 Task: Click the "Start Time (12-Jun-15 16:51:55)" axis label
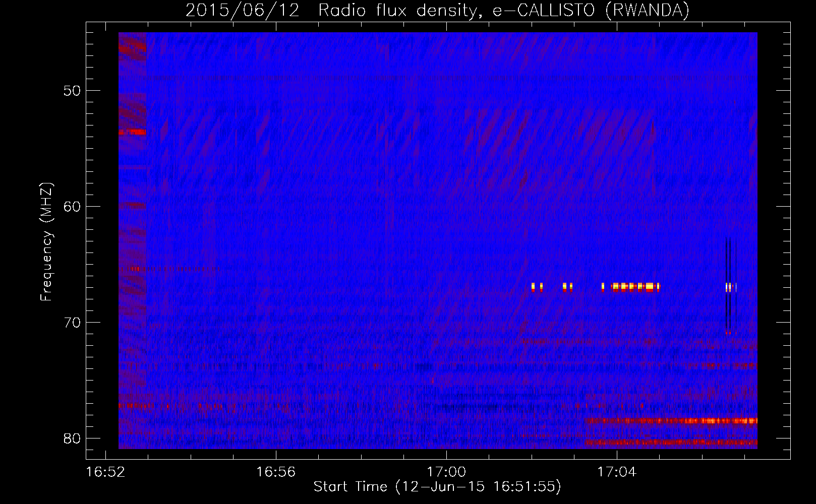click(437, 487)
